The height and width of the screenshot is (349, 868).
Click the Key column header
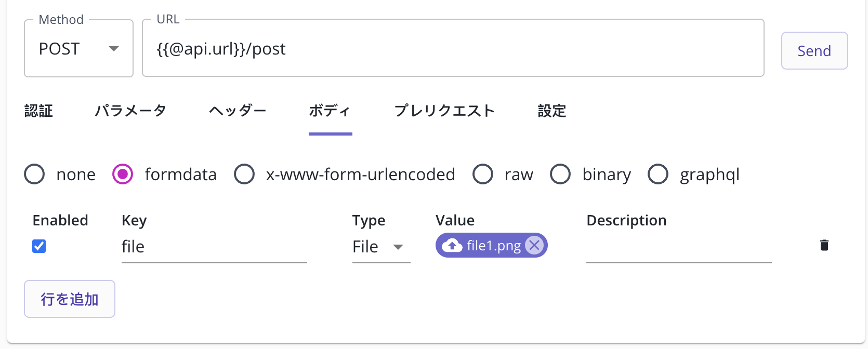(134, 220)
